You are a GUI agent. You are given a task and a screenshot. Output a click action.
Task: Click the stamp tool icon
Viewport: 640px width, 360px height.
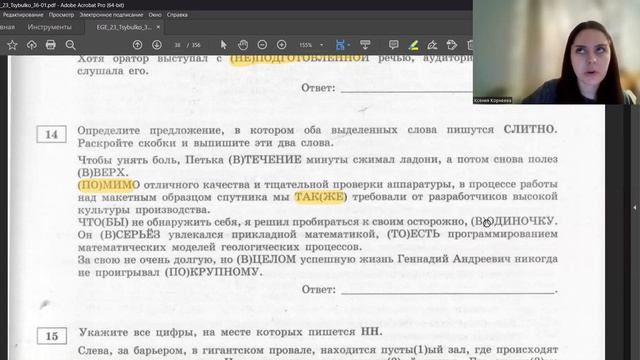(x=451, y=45)
